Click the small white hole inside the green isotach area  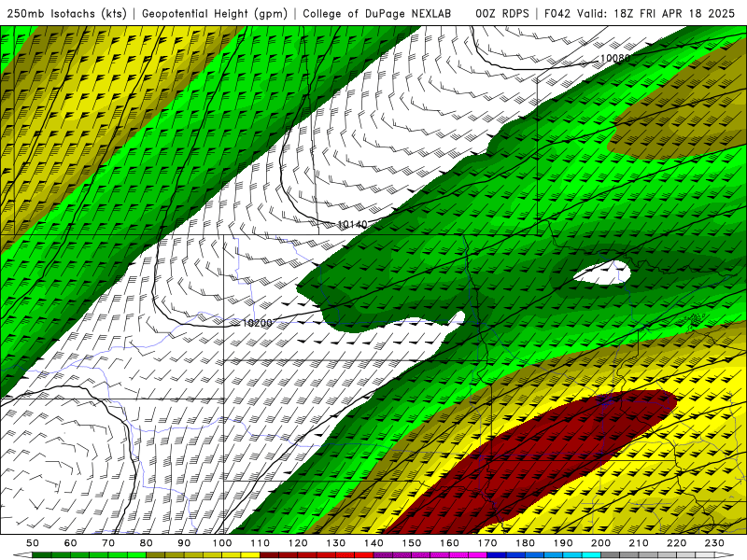click(602, 273)
